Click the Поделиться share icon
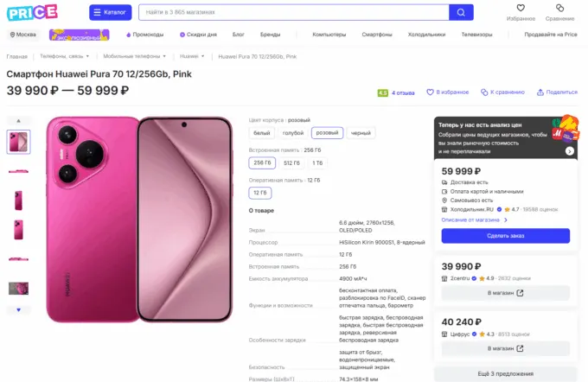Viewport: 588px width, 382px height. tap(540, 92)
